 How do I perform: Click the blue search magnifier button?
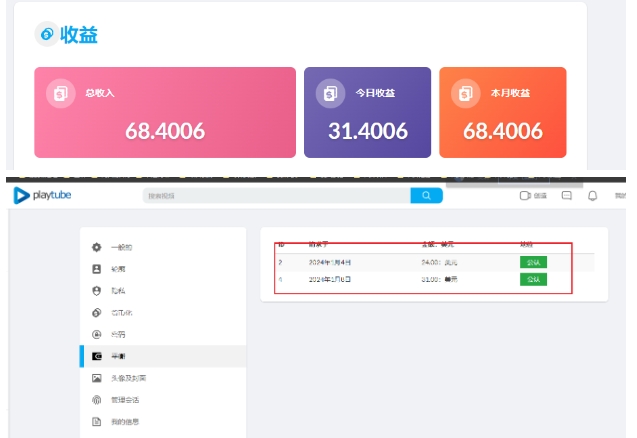pyautogui.click(x=426, y=196)
